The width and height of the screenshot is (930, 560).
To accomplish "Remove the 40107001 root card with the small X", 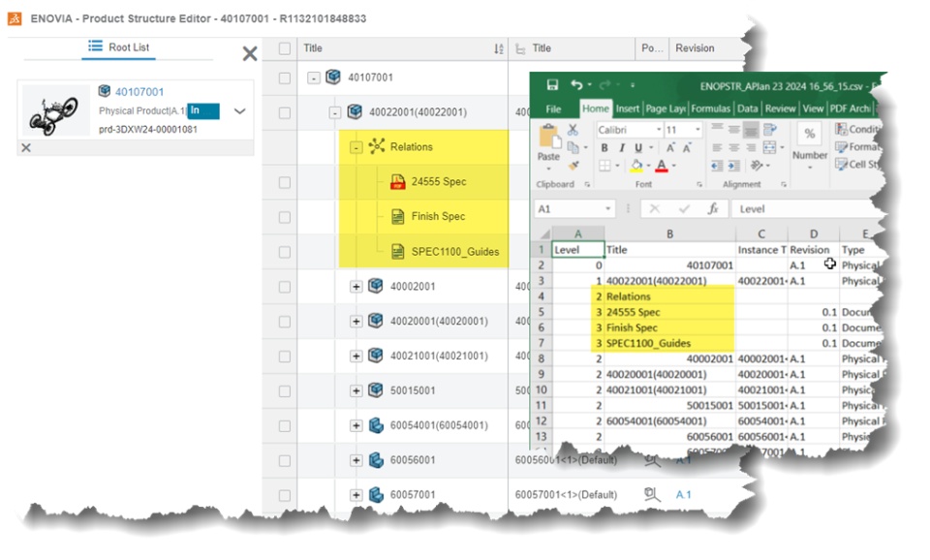I will pyautogui.click(x=26, y=147).
